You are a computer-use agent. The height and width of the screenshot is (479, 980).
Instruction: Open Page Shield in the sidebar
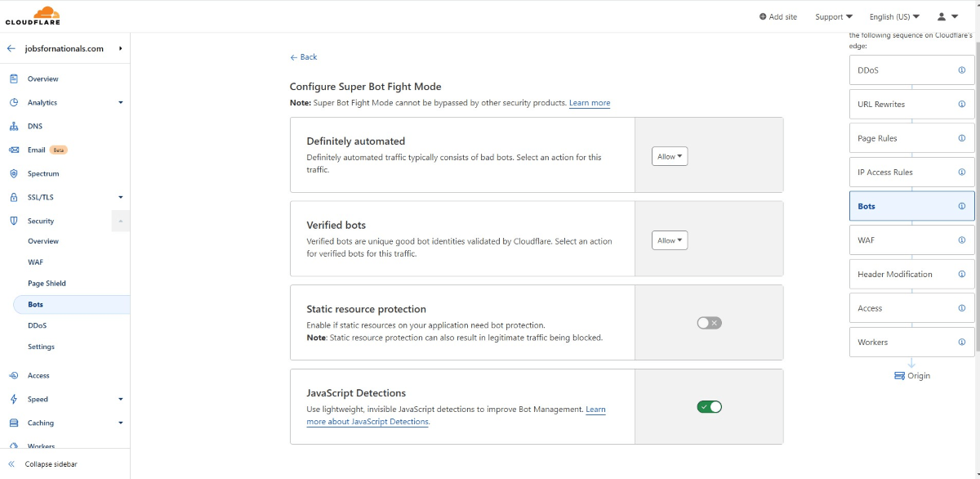pyautogui.click(x=47, y=283)
